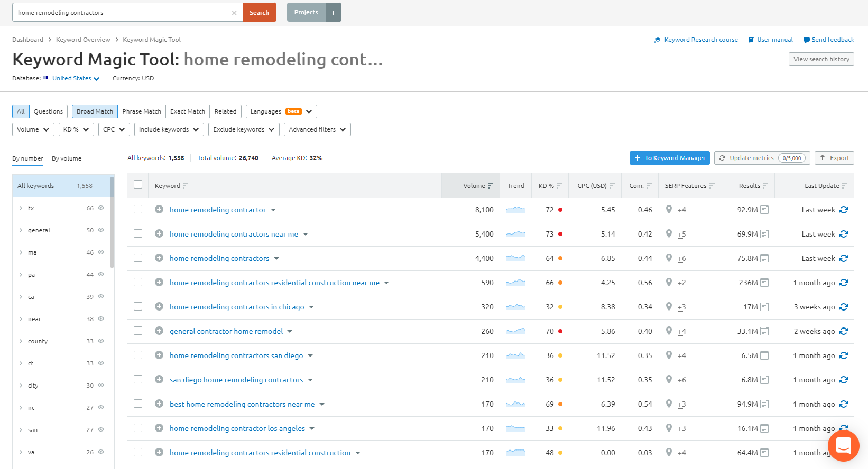Check the box for 'home remodeling contractors' row
The width and height of the screenshot is (868, 469).
[x=138, y=258]
